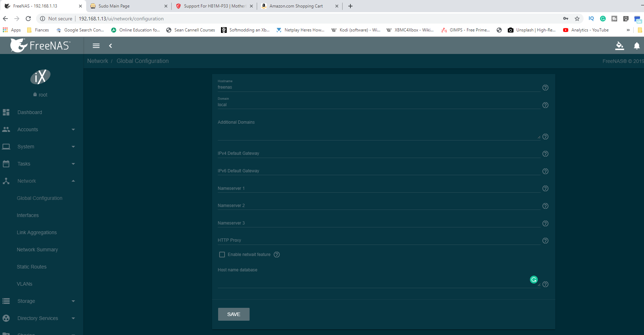
Task: Show help for Nameserver 2
Action: 545,206
